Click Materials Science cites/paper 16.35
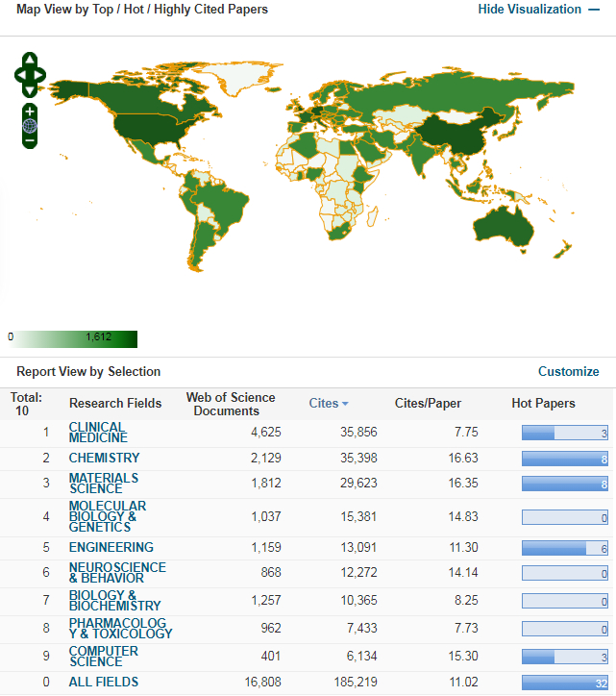The width and height of the screenshot is (616, 696). coord(463,483)
